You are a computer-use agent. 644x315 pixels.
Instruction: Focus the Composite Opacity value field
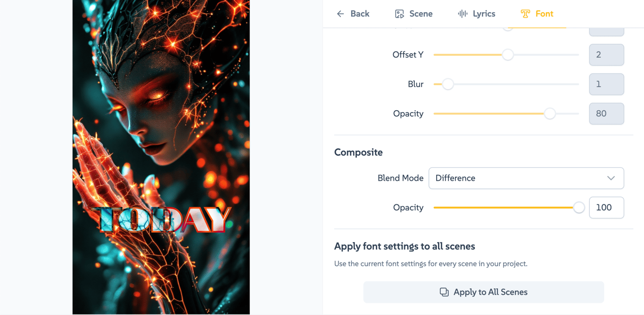[x=606, y=208]
